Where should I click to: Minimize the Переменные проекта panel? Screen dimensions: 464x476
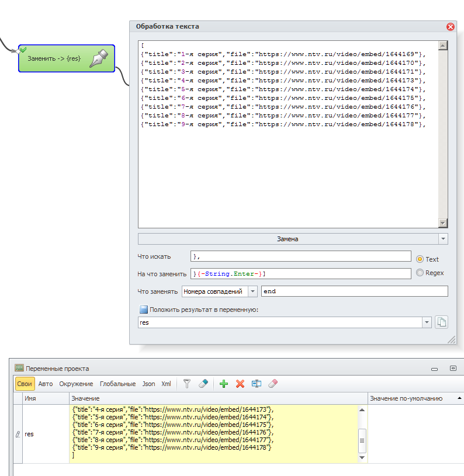click(x=435, y=369)
